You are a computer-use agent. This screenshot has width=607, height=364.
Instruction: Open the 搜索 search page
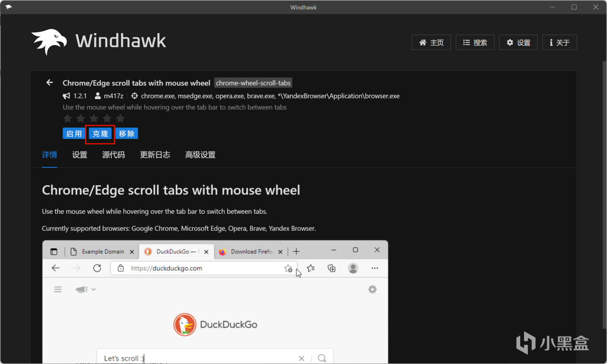coord(475,42)
